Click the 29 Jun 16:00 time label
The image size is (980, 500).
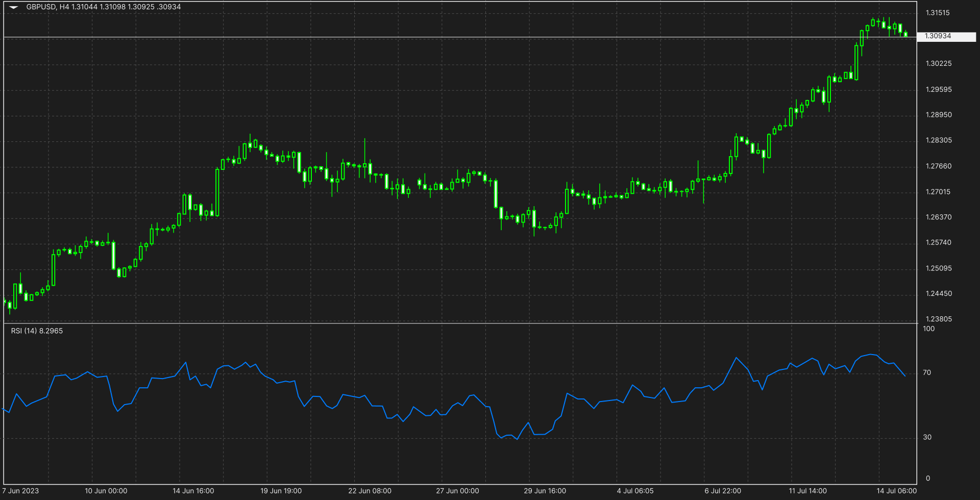pyautogui.click(x=545, y=491)
